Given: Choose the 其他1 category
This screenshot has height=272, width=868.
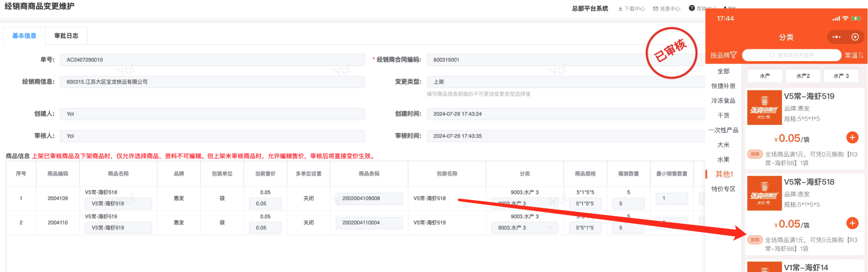Looking at the screenshot, I should click(724, 174).
